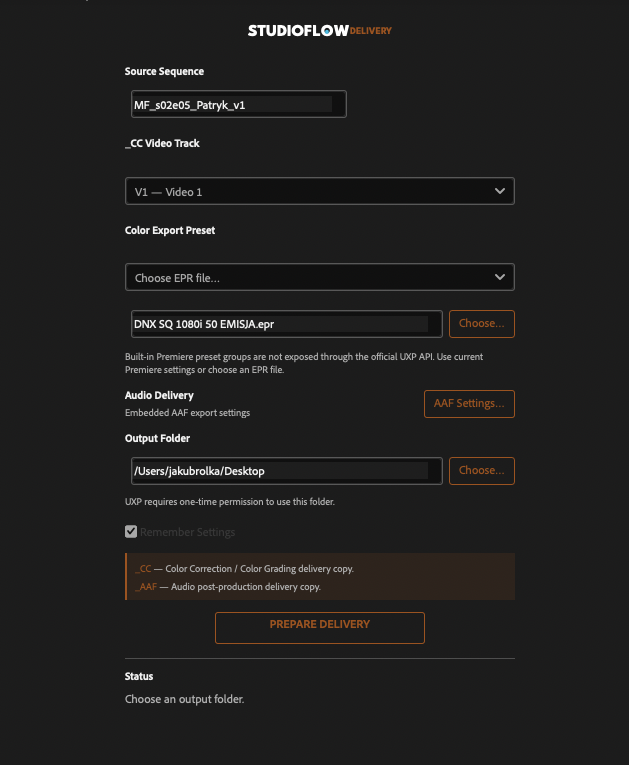Click 'Embedded AAF export settings' text
629x765 pixels.
(187, 413)
